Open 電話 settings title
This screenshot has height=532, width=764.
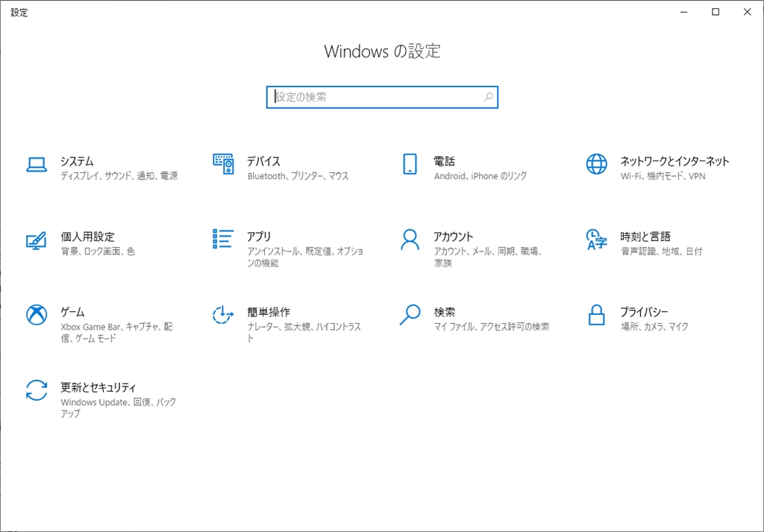[445, 161]
